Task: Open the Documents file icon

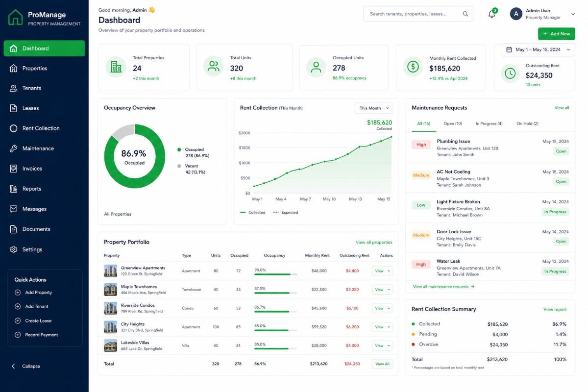Action: coord(14,229)
